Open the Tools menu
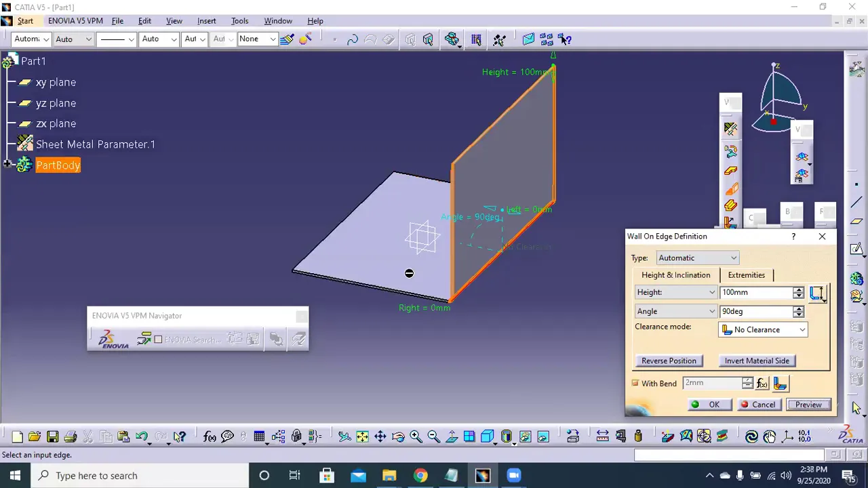Image resolution: width=868 pixels, height=488 pixels. (x=239, y=21)
